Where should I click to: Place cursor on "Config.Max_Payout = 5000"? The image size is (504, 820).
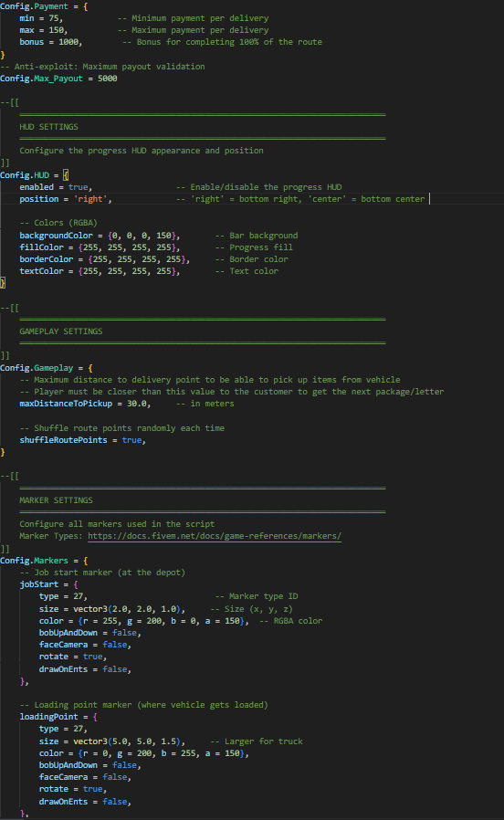(x=58, y=79)
